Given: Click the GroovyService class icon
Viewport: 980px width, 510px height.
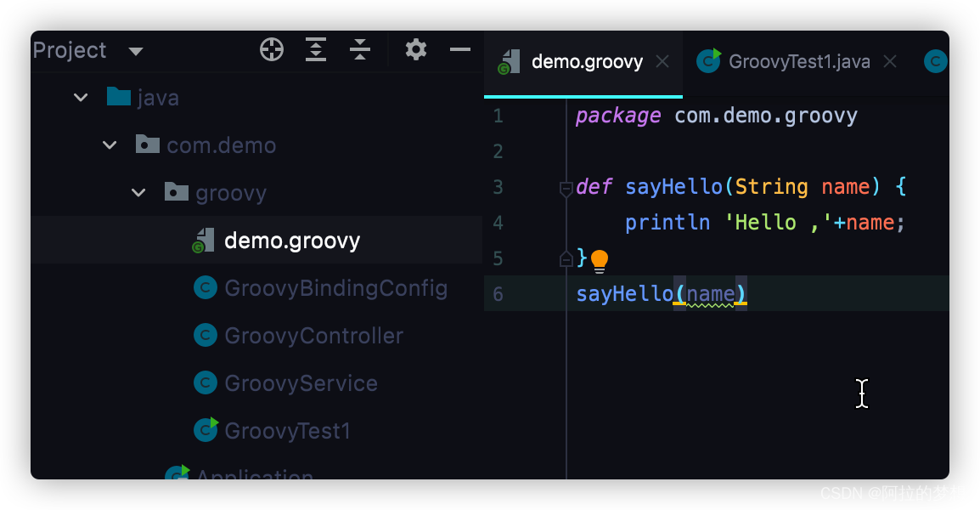Looking at the screenshot, I should (205, 383).
